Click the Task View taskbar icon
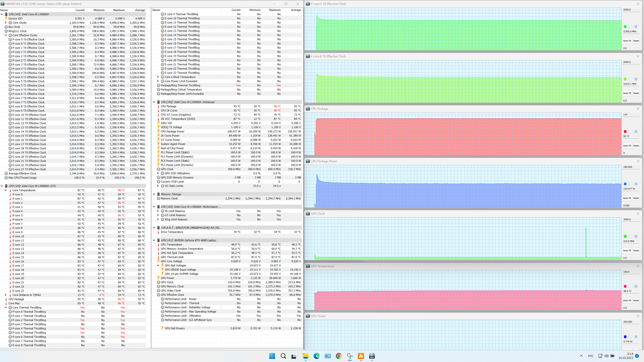The image size is (644, 362). (x=294, y=356)
